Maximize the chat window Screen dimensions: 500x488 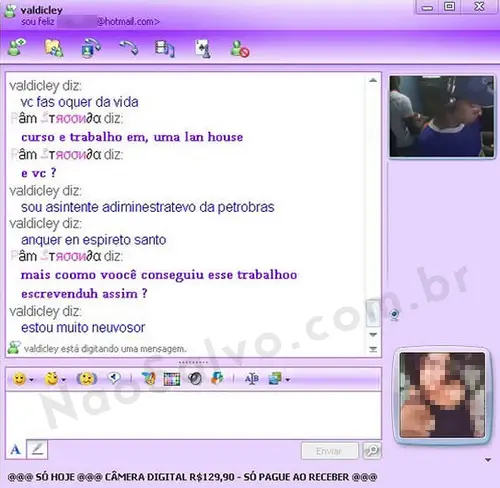450,7
